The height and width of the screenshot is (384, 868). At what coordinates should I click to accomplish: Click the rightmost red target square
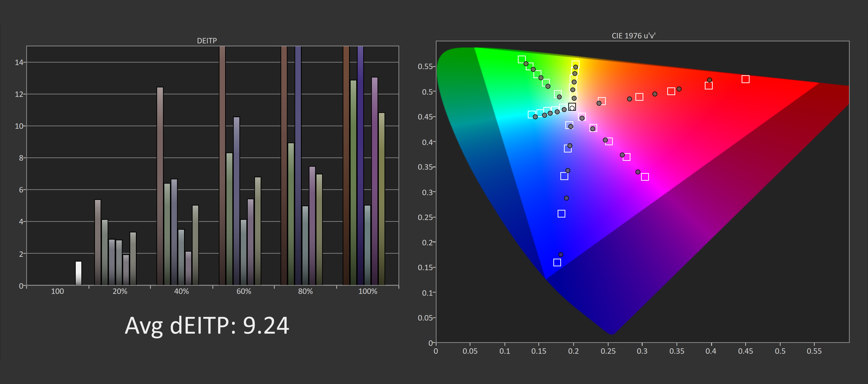[x=745, y=79]
